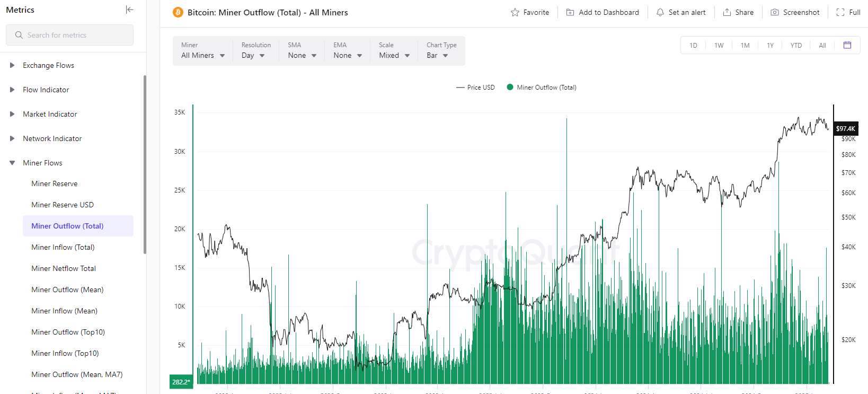Click the alert bell icon

pyautogui.click(x=660, y=12)
